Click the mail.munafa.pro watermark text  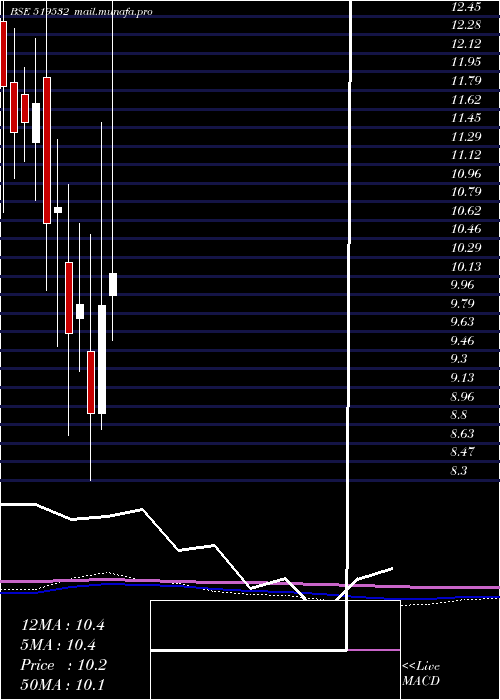tap(112, 12)
